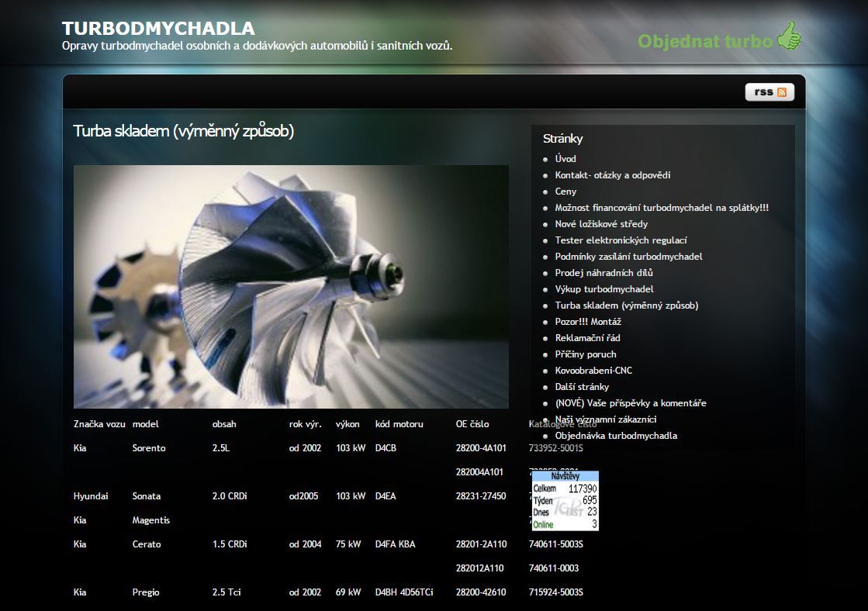The height and width of the screenshot is (611, 868).
Task: Click the Stránky sidebar heading
Action: click(562, 138)
